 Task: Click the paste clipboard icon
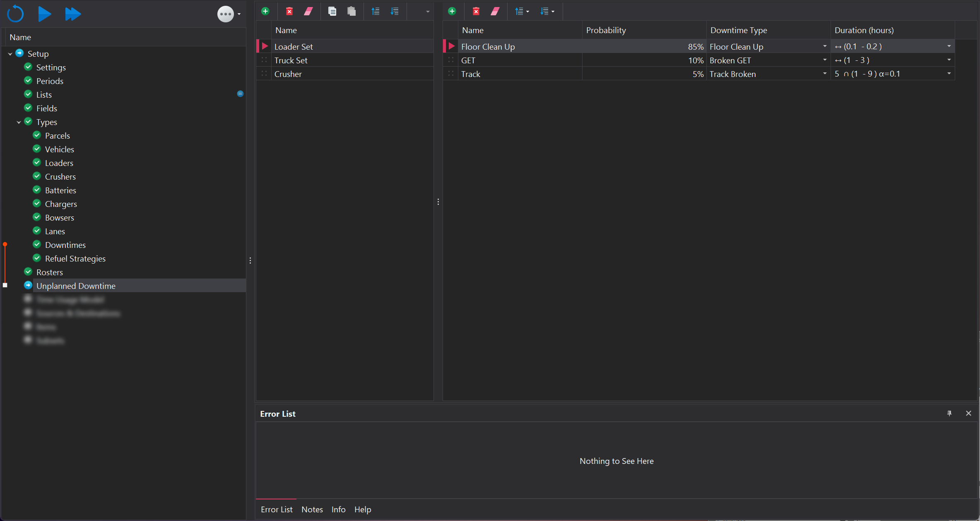click(x=352, y=11)
